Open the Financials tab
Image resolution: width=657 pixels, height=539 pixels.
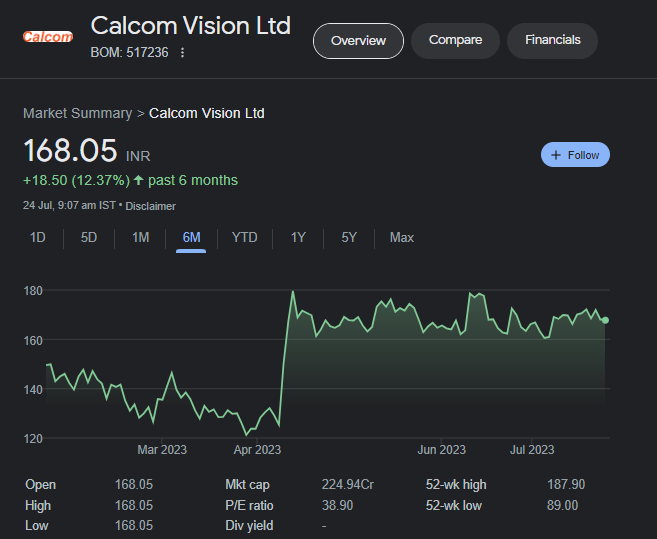[552, 41]
